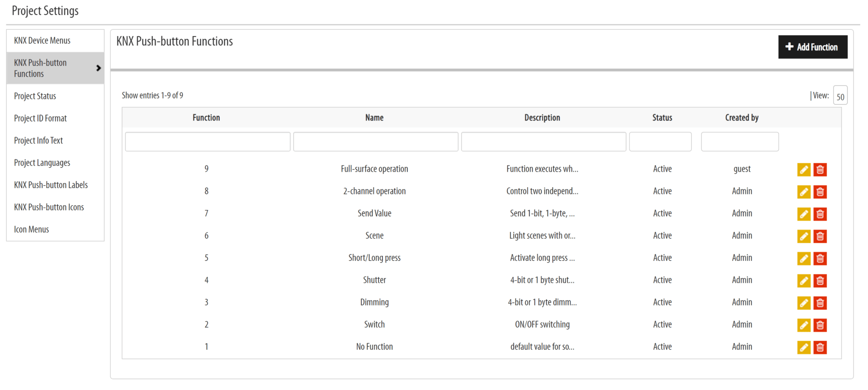The height and width of the screenshot is (390, 868).
Task: Focus the Created by filter field
Action: pyautogui.click(x=740, y=141)
